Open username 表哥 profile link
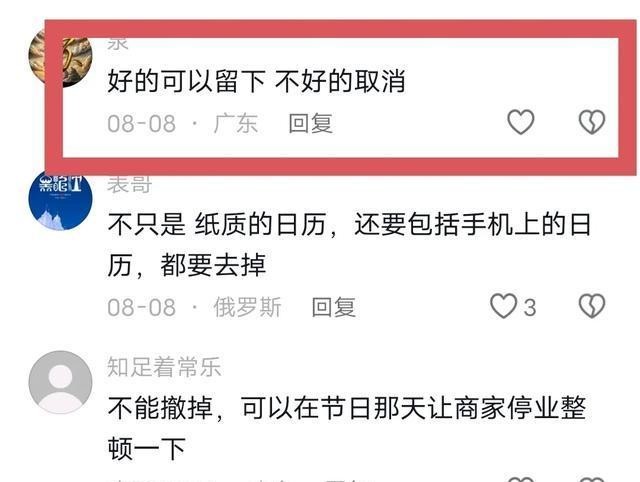 (130, 184)
